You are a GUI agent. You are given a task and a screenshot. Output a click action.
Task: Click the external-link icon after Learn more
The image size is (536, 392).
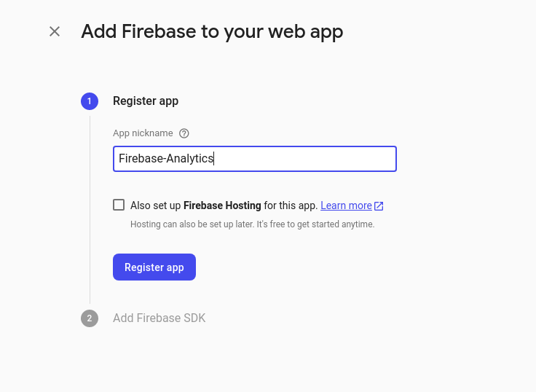point(379,206)
